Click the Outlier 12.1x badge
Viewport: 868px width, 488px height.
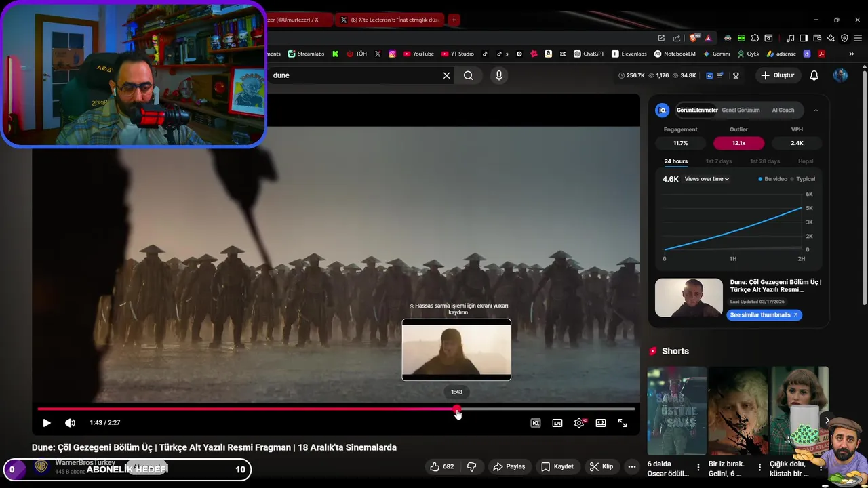click(738, 143)
